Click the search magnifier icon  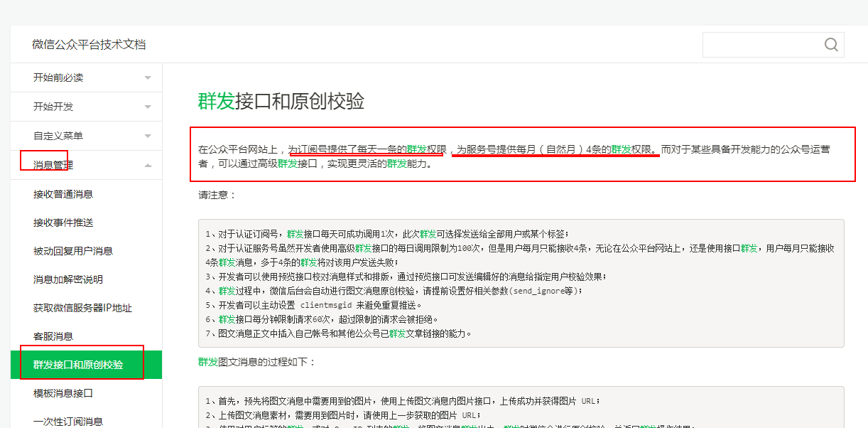tap(831, 45)
